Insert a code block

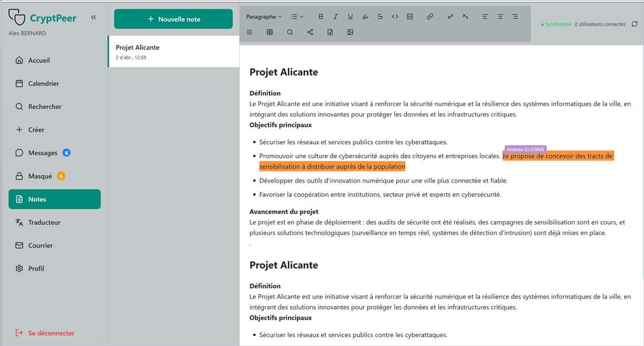[409, 16]
